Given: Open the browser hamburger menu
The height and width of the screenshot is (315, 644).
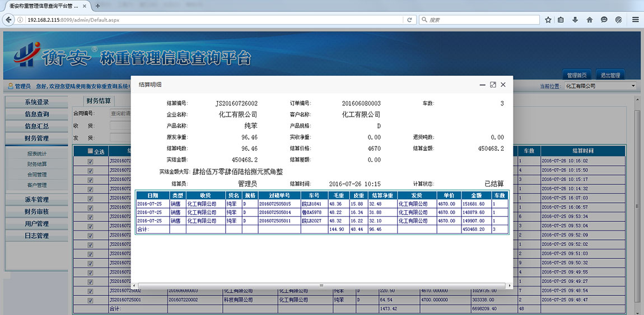Looking at the screenshot, I should (635, 20).
